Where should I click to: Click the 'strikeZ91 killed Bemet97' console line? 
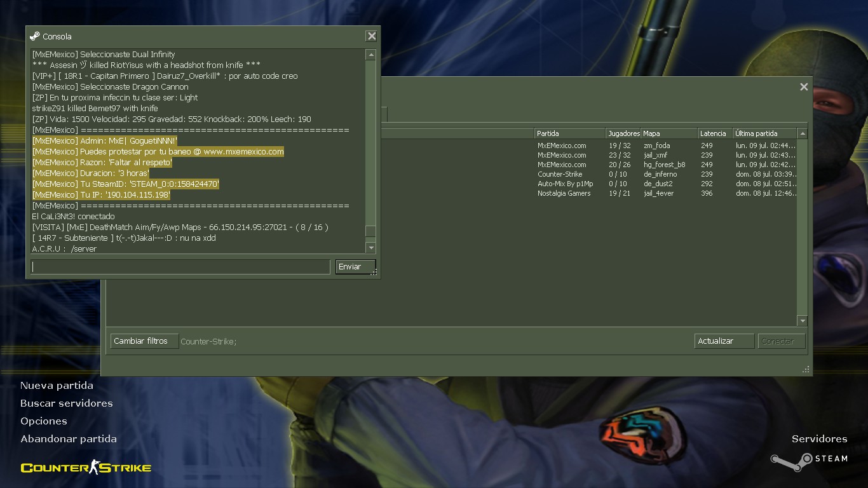95,109
